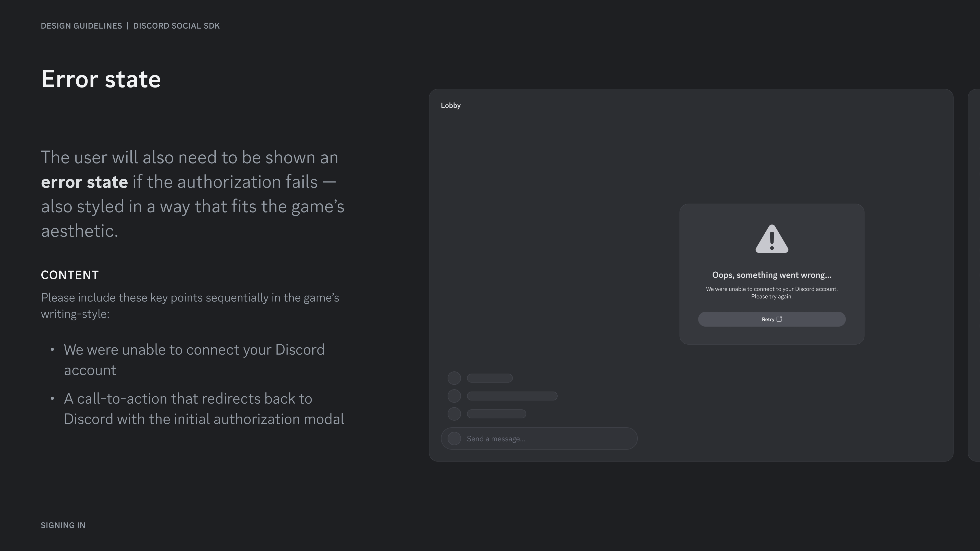Click the bottom avatar placeholder in the chat list
980x551 pixels.
point(454,414)
